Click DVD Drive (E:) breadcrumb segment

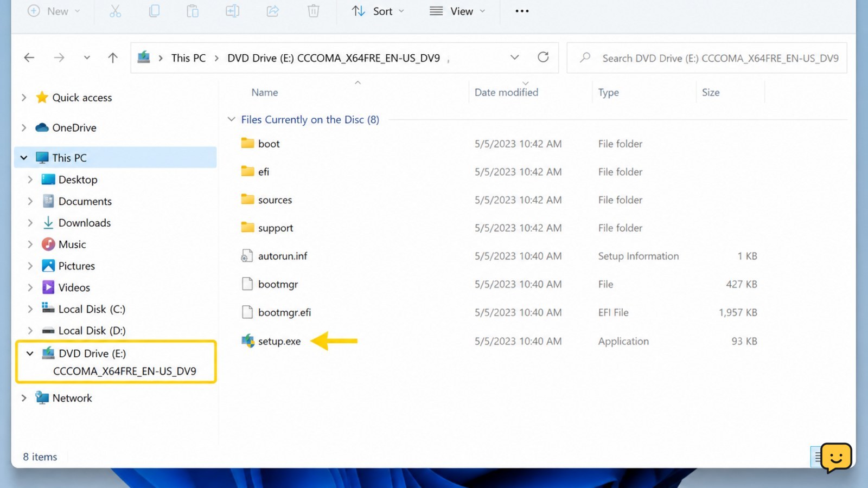point(334,57)
